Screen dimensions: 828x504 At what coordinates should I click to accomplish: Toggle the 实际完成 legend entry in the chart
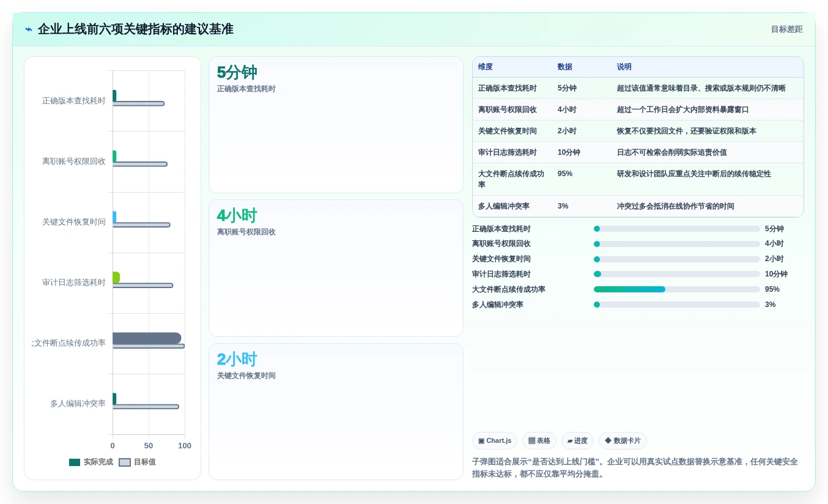(x=91, y=462)
